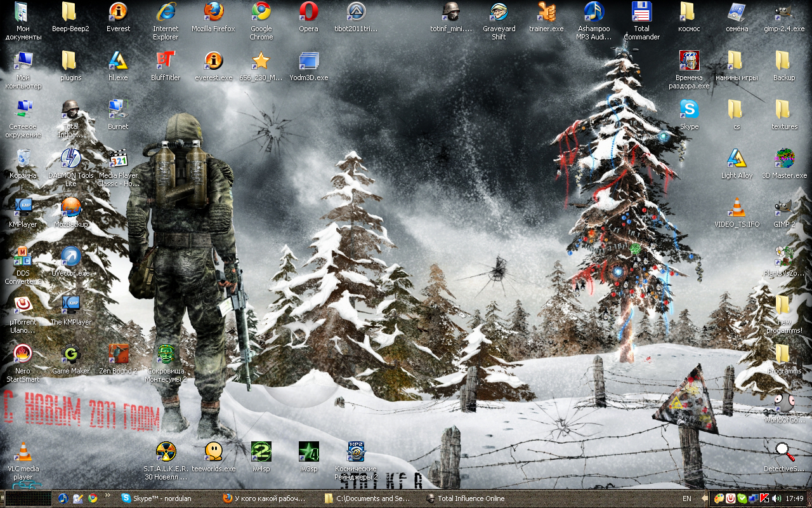Open the EN language selector in taskbar

coord(687,498)
